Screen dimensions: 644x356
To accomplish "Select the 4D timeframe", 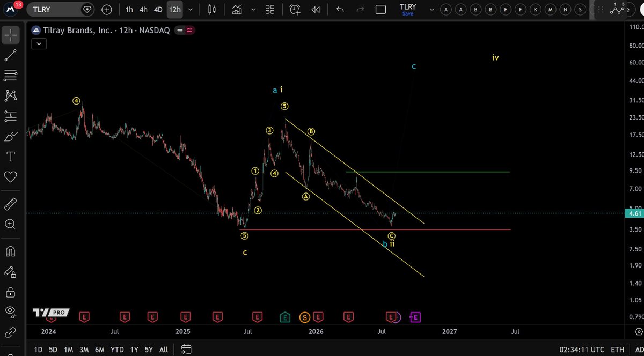I will [158, 10].
